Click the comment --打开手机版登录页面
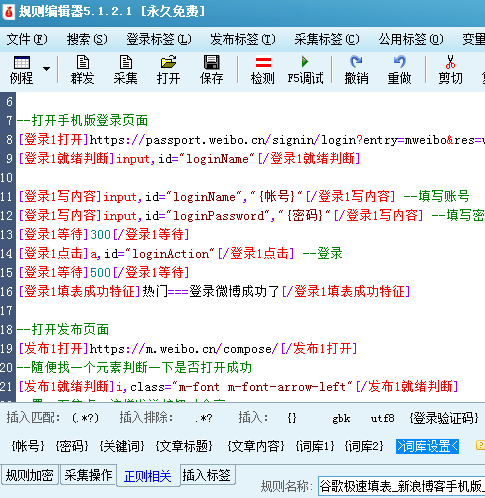This screenshot has height=498, width=485. pos(82,120)
